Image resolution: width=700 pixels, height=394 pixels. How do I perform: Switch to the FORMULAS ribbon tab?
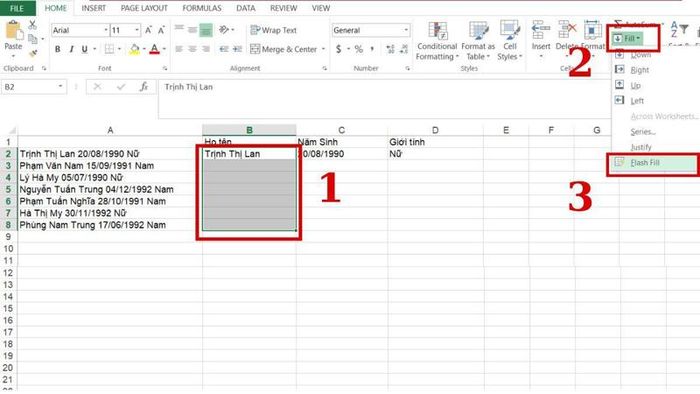pos(202,8)
